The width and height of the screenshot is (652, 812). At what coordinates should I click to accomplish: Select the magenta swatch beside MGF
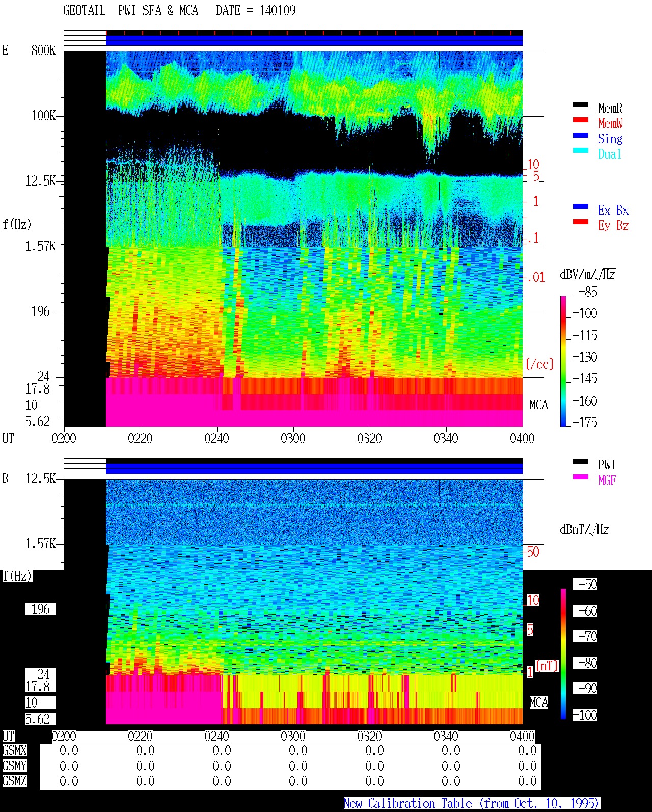click(x=581, y=477)
